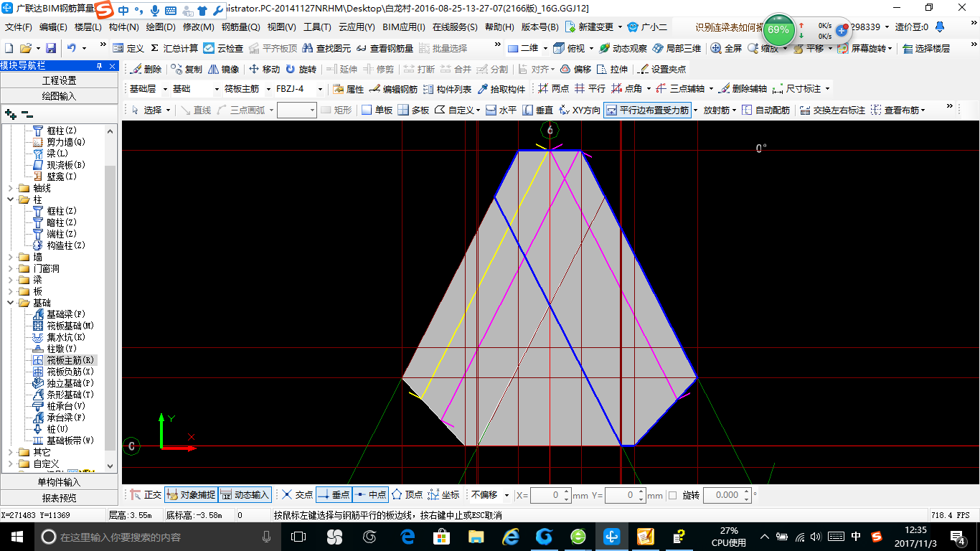This screenshot has height=551, width=980.
Task: Click 自动配筋 automatic reinforcement tool
Action: pos(765,110)
